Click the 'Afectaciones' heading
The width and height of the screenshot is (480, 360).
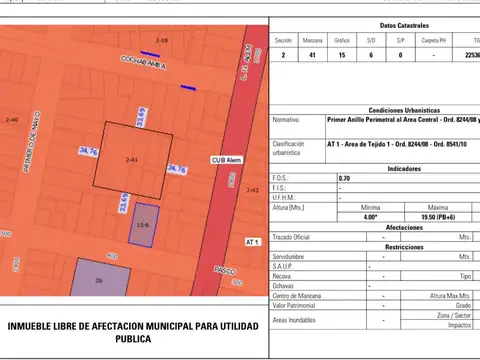click(404, 227)
